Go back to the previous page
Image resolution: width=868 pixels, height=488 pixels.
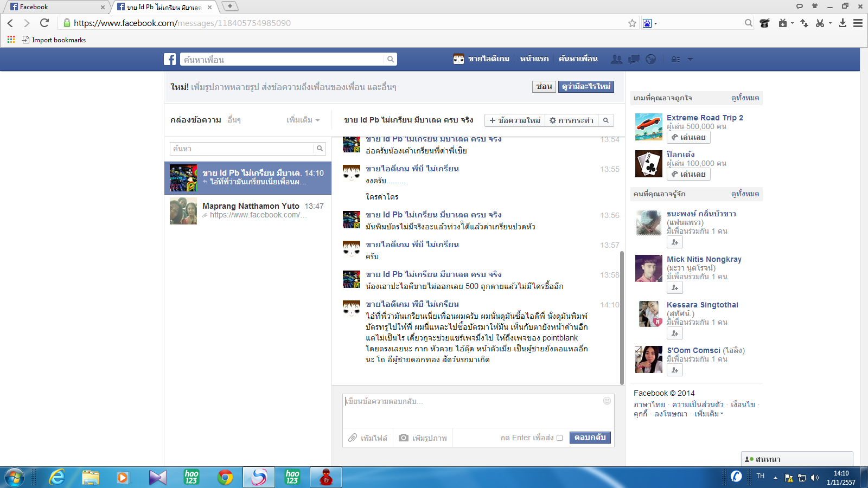point(10,23)
